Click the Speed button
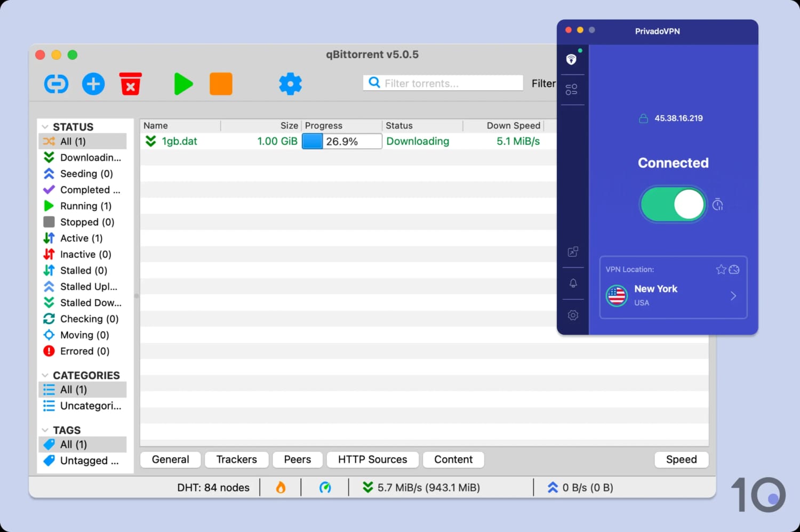 681,459
